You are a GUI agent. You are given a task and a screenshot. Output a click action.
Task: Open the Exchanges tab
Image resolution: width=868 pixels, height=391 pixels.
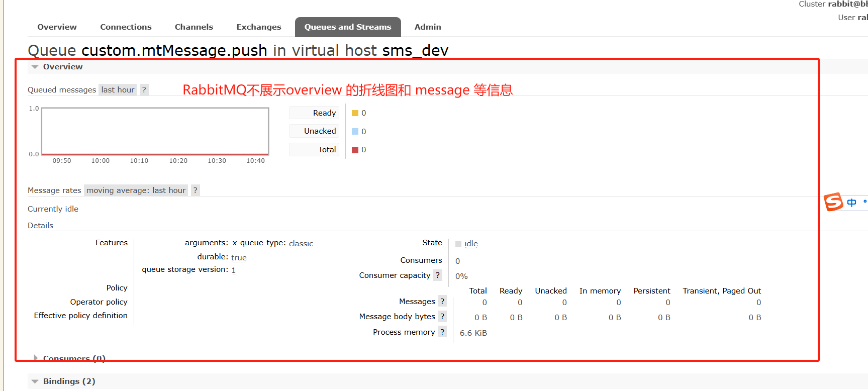click(259, 27)
